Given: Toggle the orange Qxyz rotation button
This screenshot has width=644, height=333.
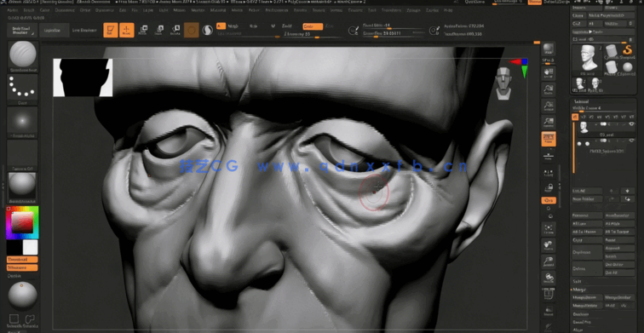Looking at the screenshot, I should click(549, 200).
